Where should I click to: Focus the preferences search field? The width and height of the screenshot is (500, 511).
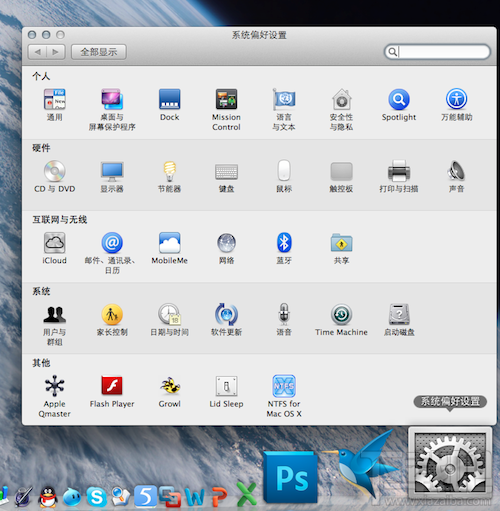(437, 52)
